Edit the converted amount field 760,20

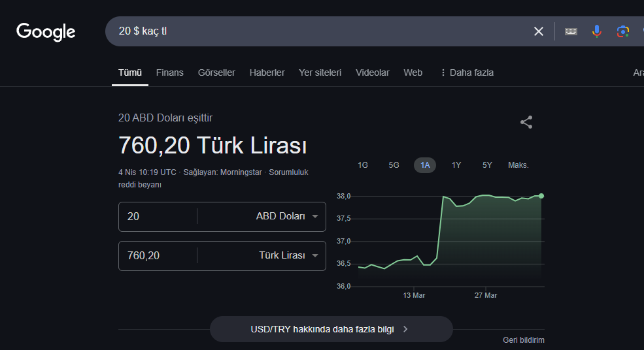pyautogui.click(x=158, y=255)
